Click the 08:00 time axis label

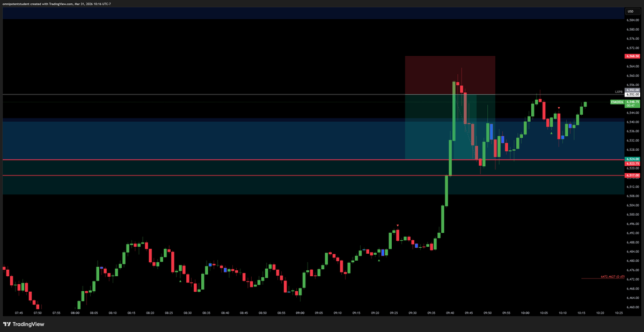(75, 312)
